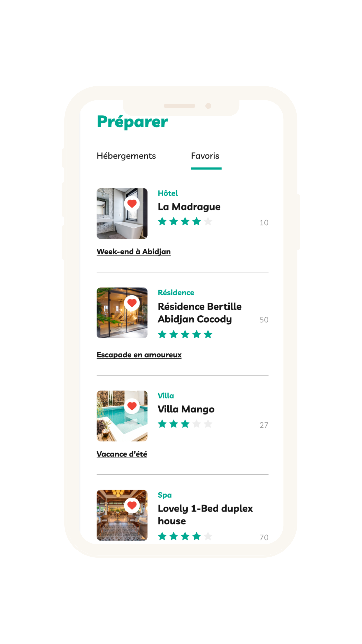Screen dimensions: 362x644
Task: Open Villa Mango pool thumbnail
Action: (122, 416)
